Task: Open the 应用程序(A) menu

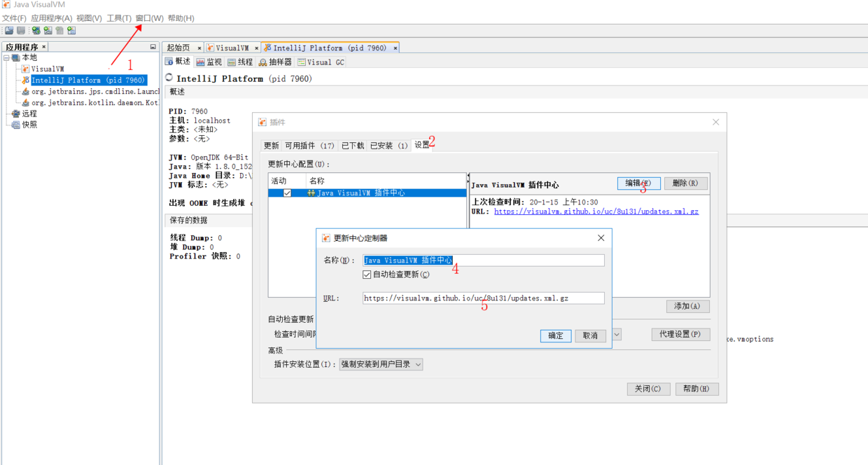Action: 52,18
